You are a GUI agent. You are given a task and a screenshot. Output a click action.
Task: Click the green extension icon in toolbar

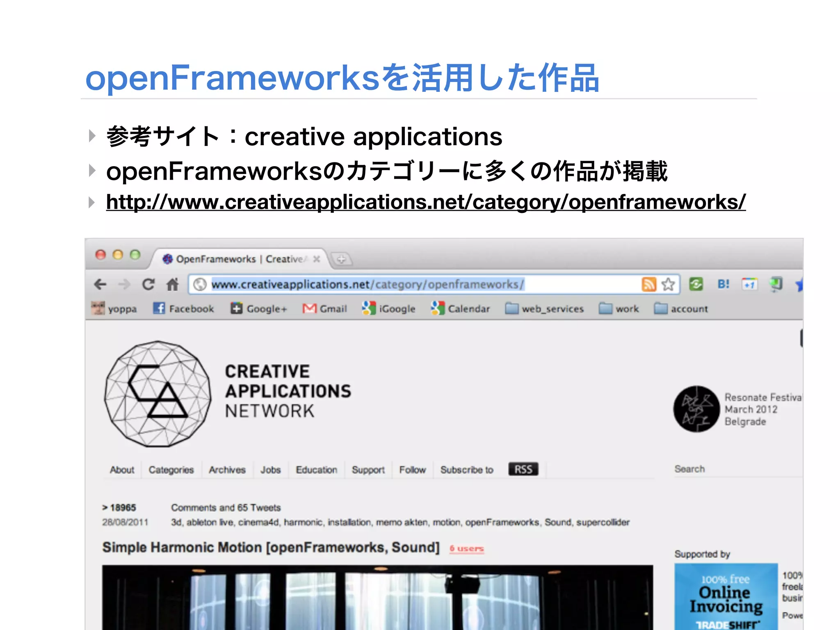[x=696, y=284]
